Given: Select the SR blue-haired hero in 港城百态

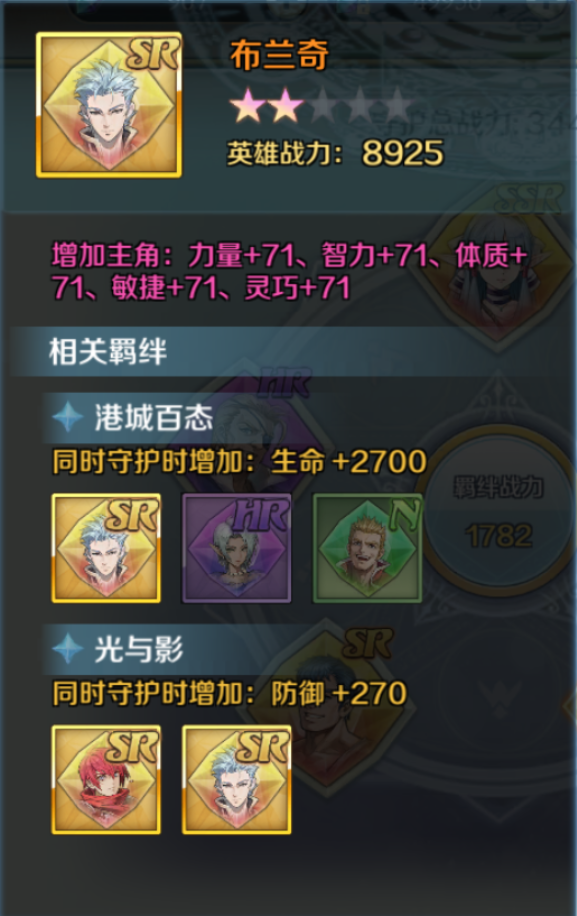Looking at the screenshot, I should click(106, 547).
